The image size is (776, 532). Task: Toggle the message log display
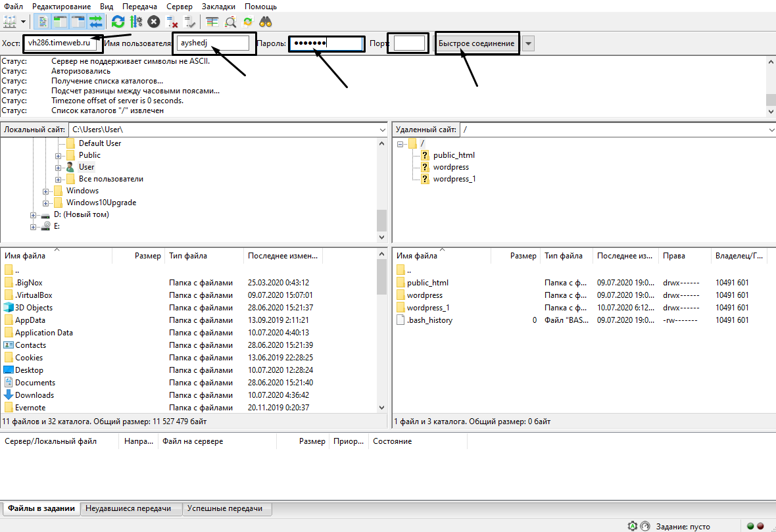[x=41, y=21]
